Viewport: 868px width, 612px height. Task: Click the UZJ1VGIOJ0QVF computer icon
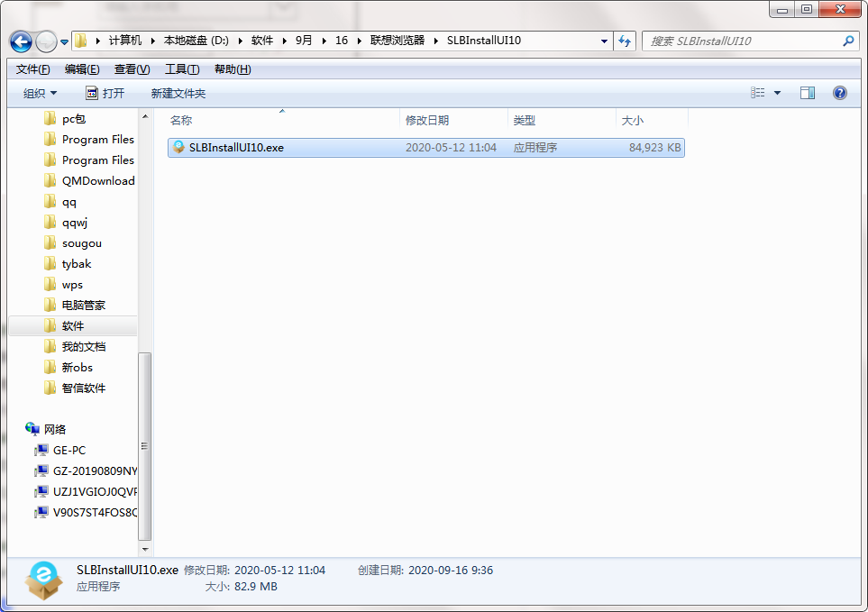(x=41, y=492)
